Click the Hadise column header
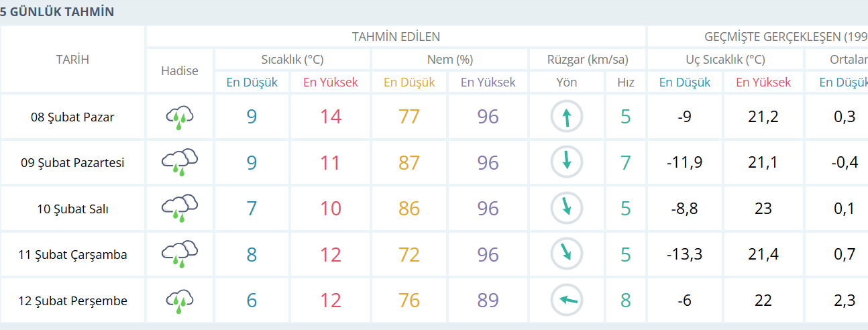 pyautogui.click(x=180, y=70)
